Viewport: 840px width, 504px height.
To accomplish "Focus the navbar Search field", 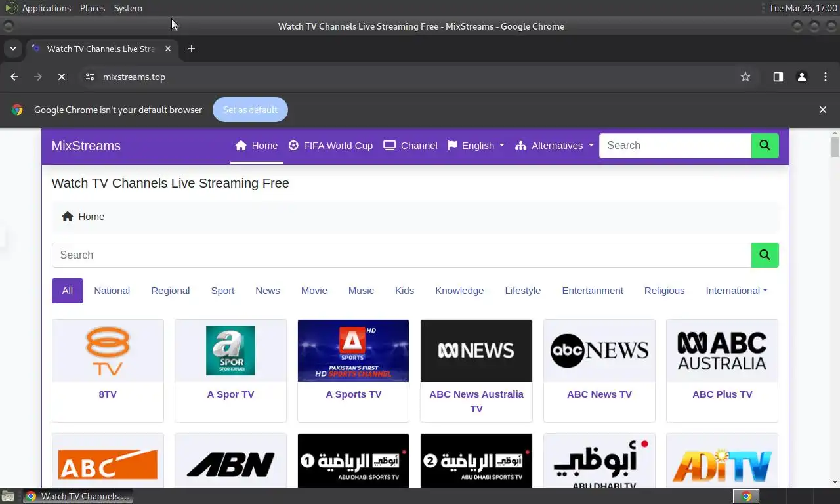I will point(675,146).
